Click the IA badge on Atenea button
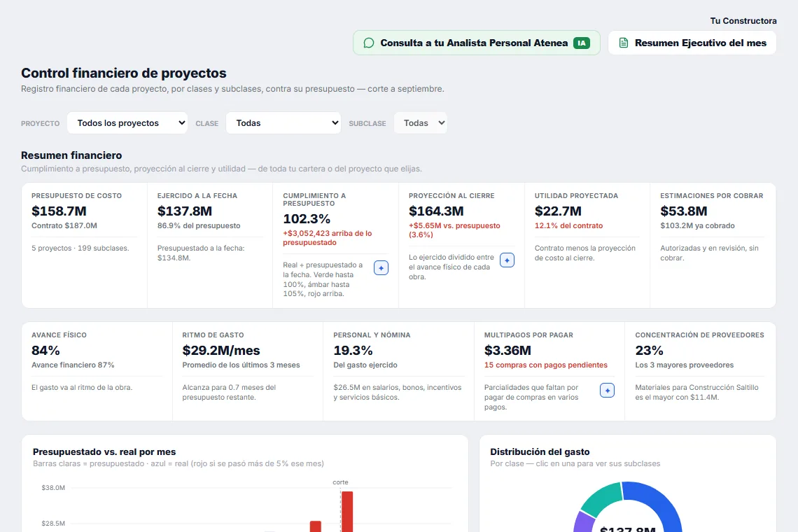The height and width of the screenshot is (532, 798). click(581, 43)
